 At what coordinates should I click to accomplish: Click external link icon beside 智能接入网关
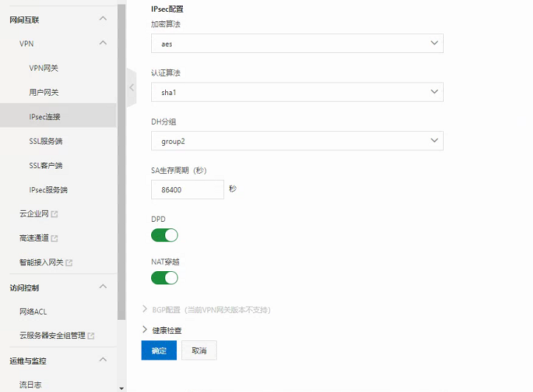(69, 262)
